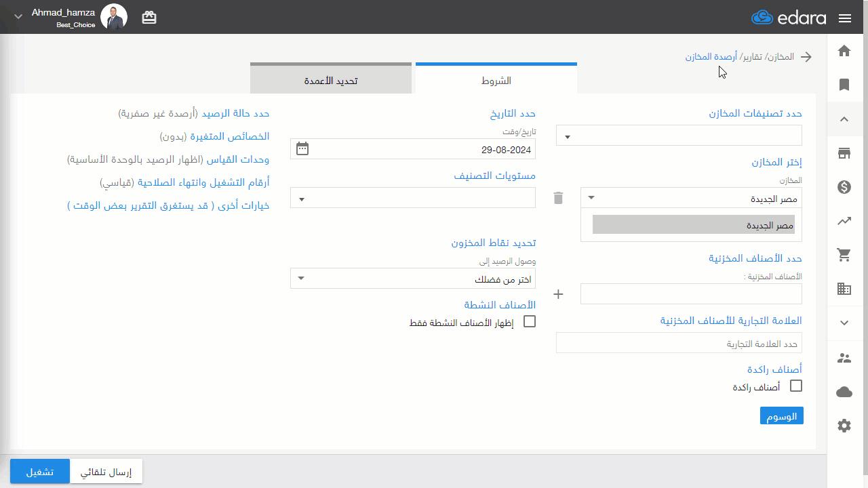The width and height of the screenshot is (868, 488).
Task: Click the إرسال تلقائي button
Action: (x=106, y=472)
